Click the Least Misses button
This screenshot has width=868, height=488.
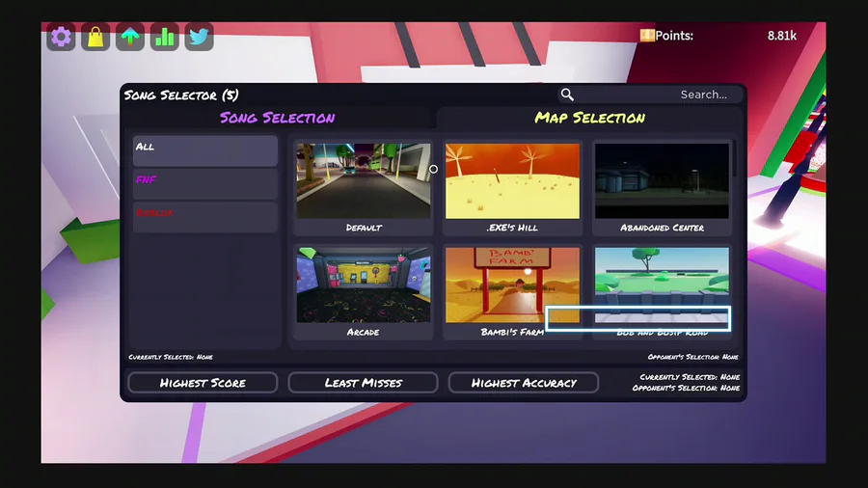pyautogui.click(x=364, y=383)
